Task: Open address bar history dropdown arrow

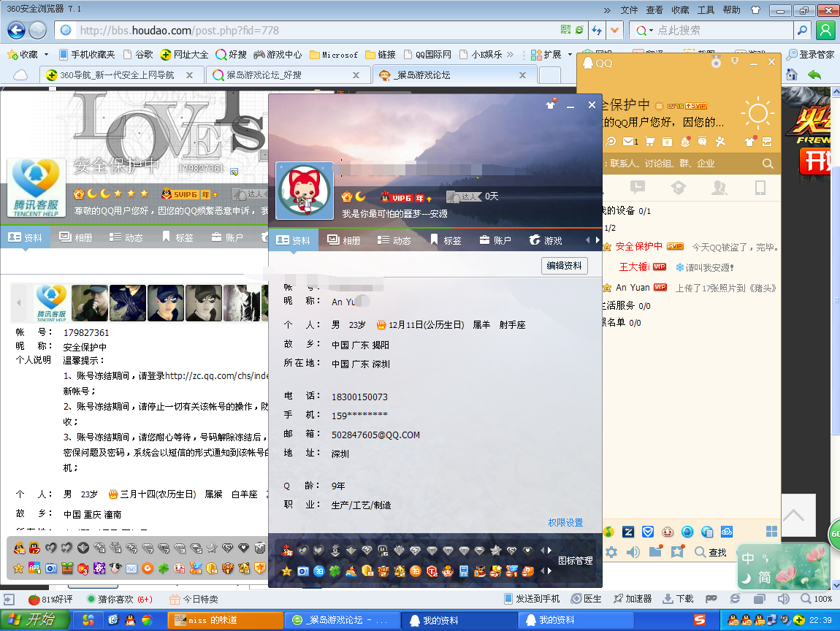Action: pos(615,30)
